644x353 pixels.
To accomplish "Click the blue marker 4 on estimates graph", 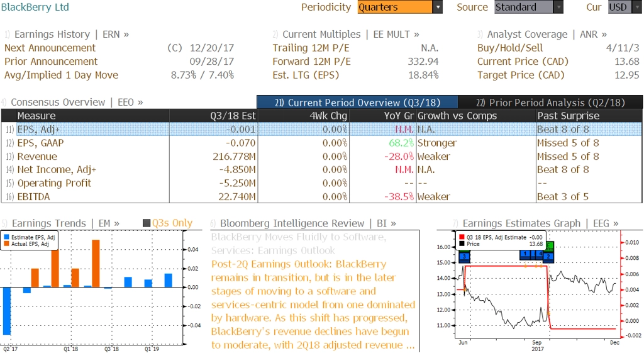I will coord(540,254).
